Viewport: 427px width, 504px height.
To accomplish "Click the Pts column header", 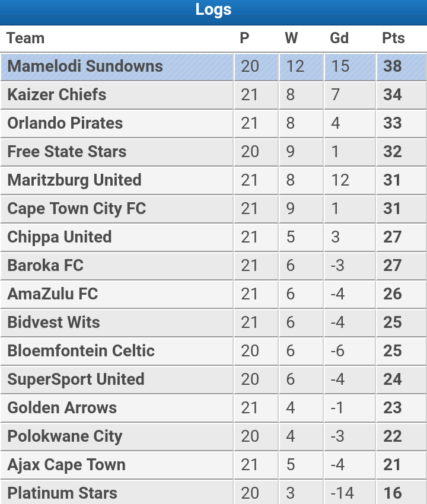I will [x=393, y=39].
